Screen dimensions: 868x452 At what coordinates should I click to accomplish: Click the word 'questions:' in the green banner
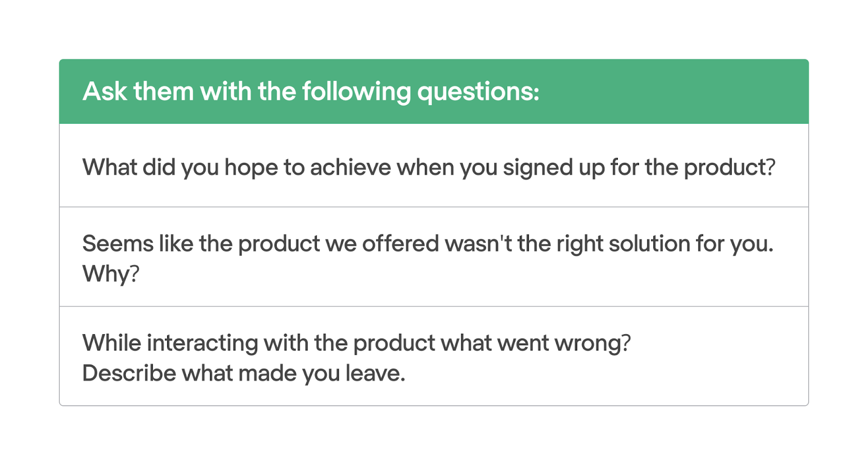coord(478,92)
